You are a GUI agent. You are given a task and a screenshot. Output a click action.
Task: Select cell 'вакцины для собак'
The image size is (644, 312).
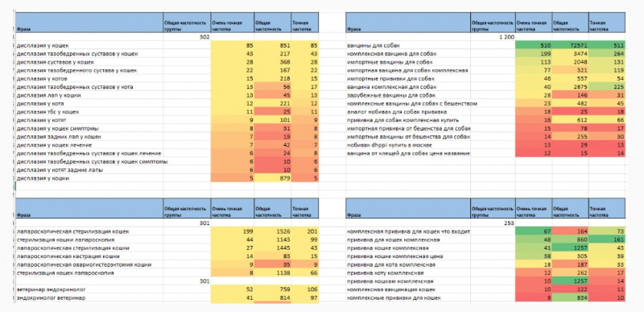pyautogui.click(x=408, y=45)
